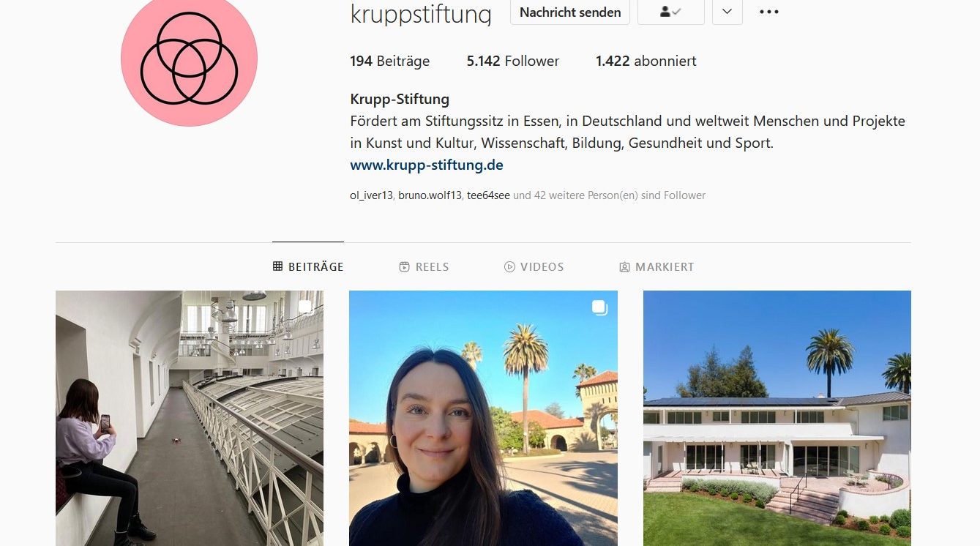Open the post of girl photographing hallway
This screenshot has height=546, width=980.
click(190, 418)
